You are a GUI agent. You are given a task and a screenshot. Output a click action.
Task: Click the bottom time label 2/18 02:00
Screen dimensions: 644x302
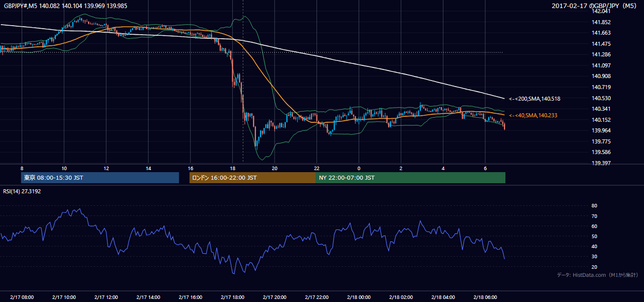coord(401,297)
